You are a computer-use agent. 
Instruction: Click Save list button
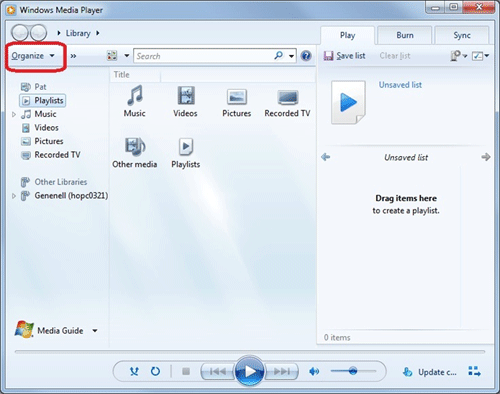tap(345, 56)
